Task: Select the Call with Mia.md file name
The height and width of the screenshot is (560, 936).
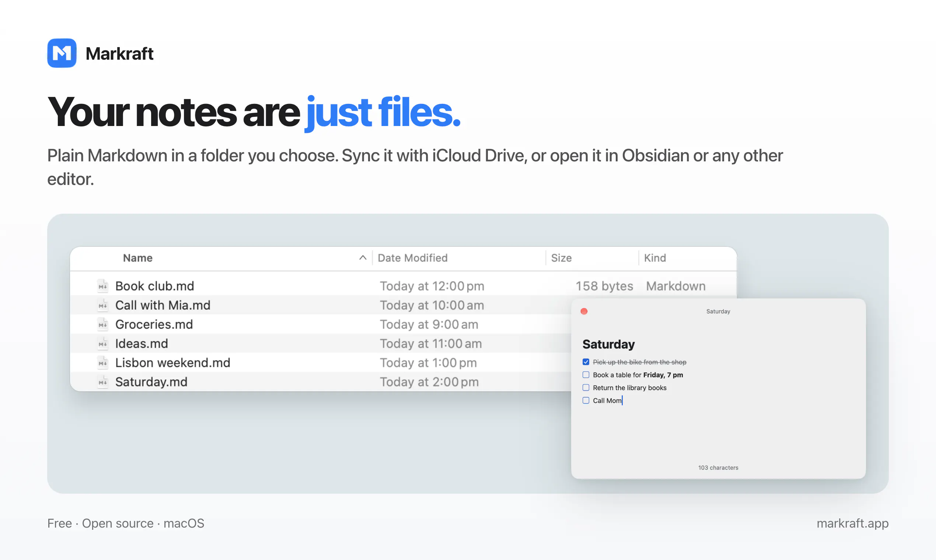Action: (163, 305)
